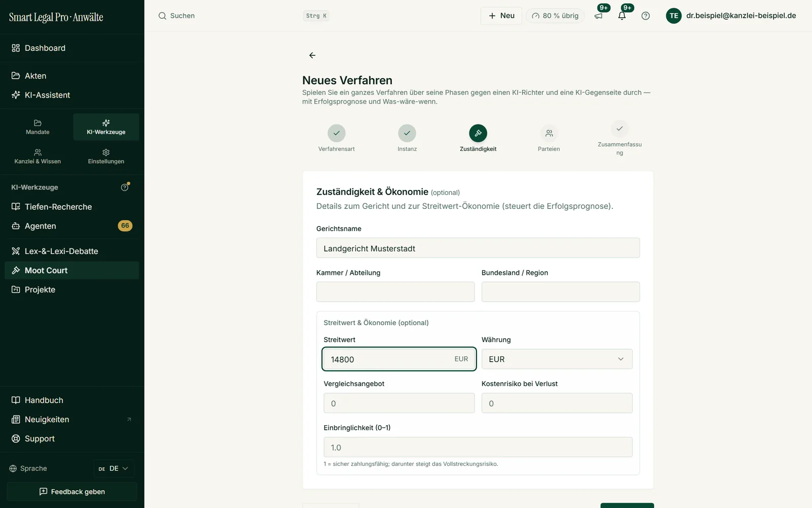Switch to the Einstellungen tab
Image resolution: width=812 pixels, height=508 pixels.
coord(106,156)
